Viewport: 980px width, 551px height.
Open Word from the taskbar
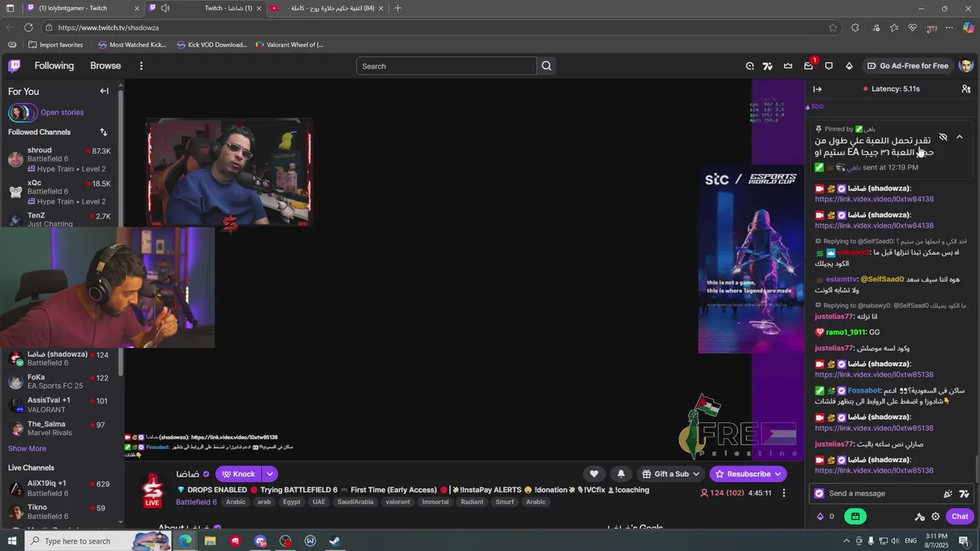(310, 541)
